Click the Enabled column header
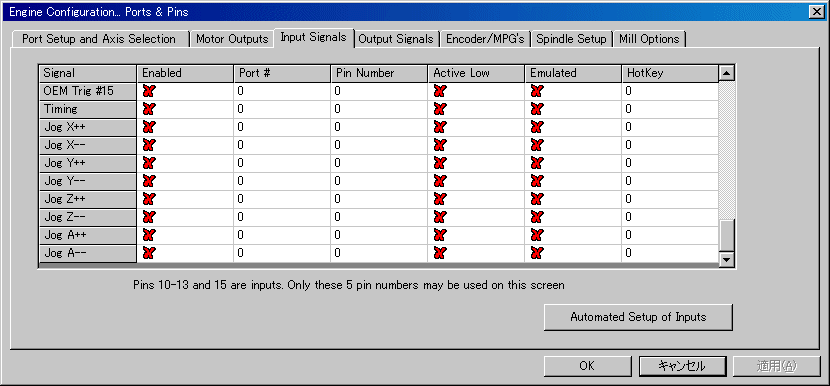Viewport: 830px width, 386px height. point(185,73)
